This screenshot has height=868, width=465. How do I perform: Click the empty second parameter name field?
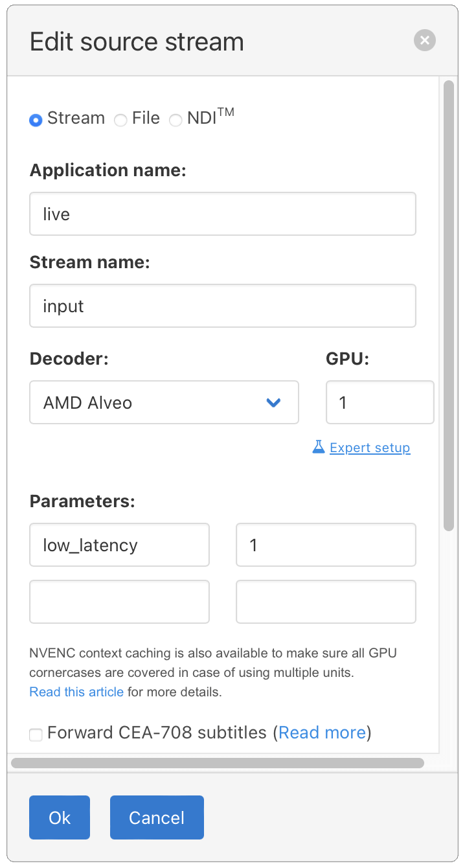coord(119,602)
